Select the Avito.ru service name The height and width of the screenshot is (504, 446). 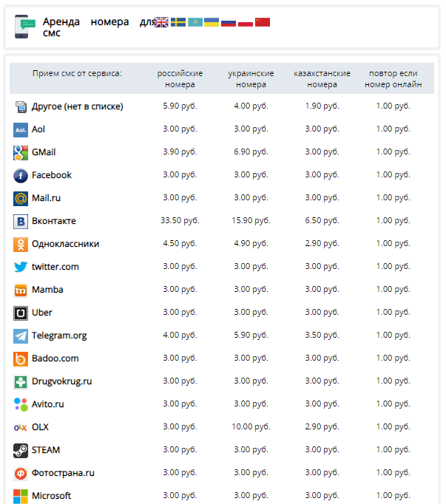click(x=47, y=404)
